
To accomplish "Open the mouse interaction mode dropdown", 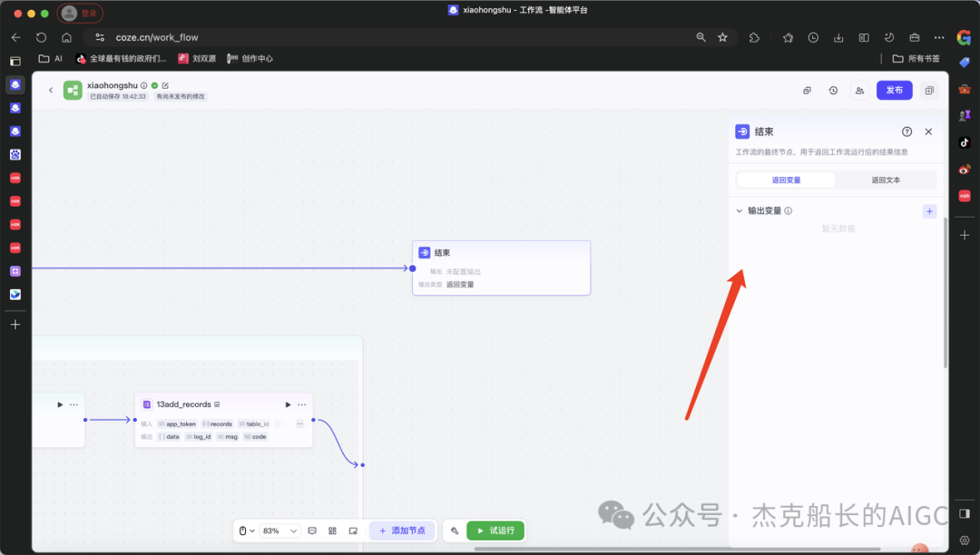I will pyautogui.click(x=247, y=531).
